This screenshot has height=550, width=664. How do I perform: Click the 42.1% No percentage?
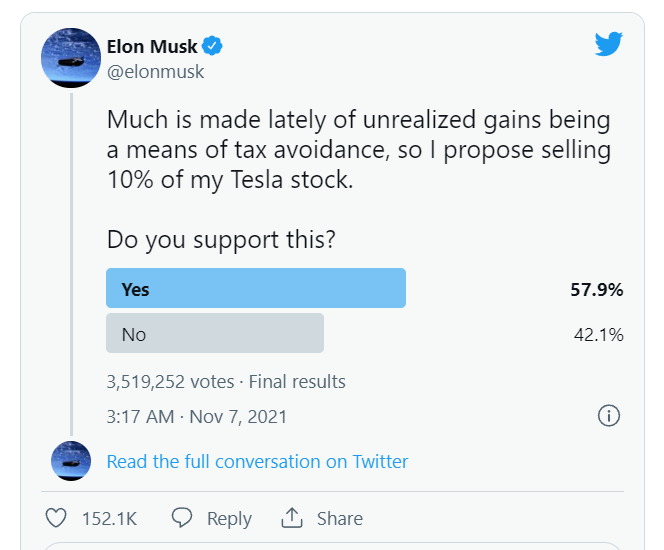(598, 334)
